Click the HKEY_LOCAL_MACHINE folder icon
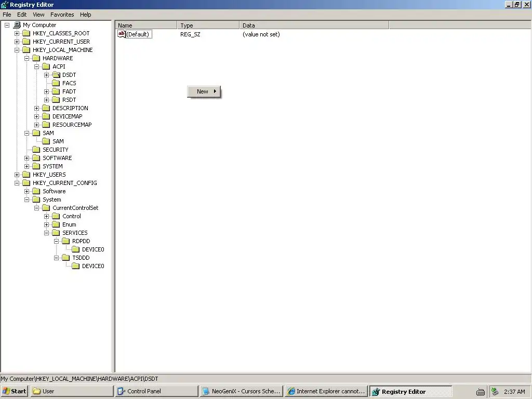The image size is (532, 399). pyautogui.click(x=26, y=50)
